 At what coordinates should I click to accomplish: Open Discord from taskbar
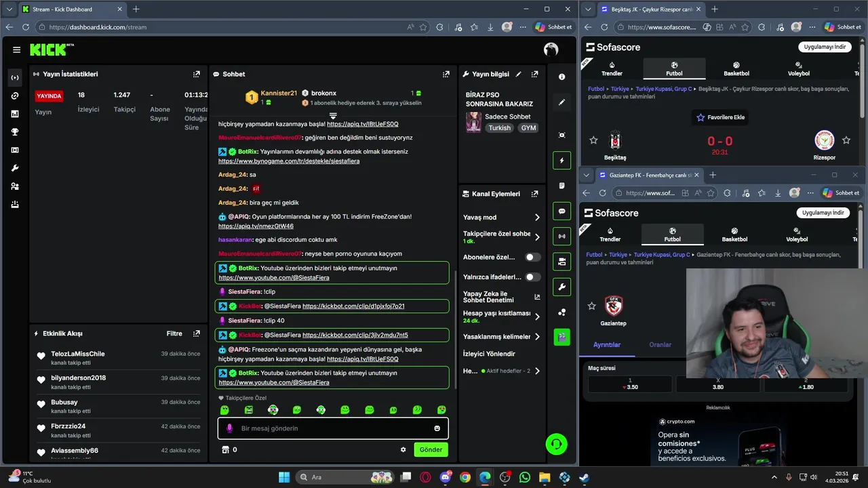(x=446, y=477)
